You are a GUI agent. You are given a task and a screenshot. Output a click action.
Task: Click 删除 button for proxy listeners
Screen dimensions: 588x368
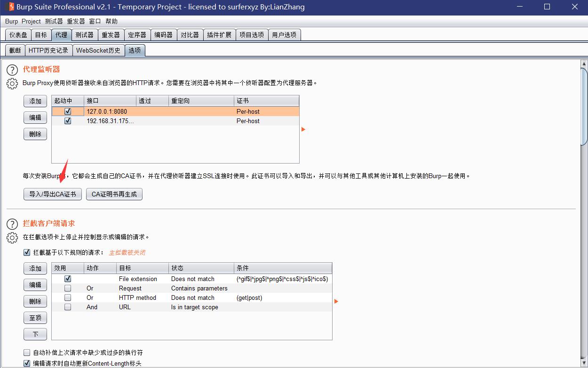35,134
